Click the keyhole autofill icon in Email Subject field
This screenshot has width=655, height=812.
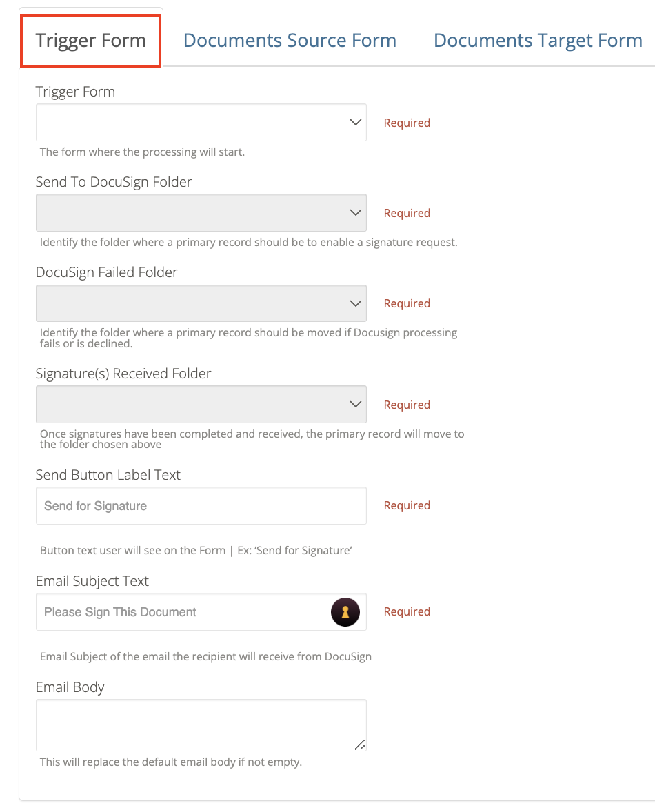point(345,612)
